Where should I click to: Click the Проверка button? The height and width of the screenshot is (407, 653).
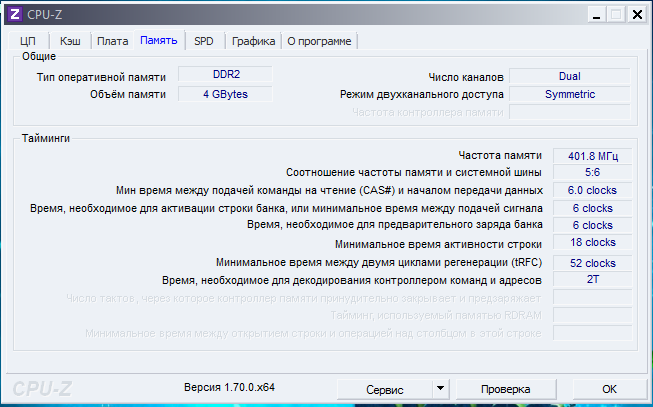504,388
